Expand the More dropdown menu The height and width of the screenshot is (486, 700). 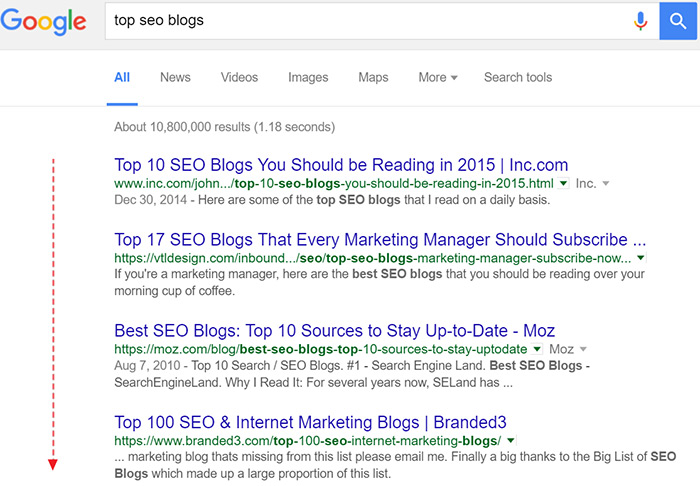(x=437, y=78)
